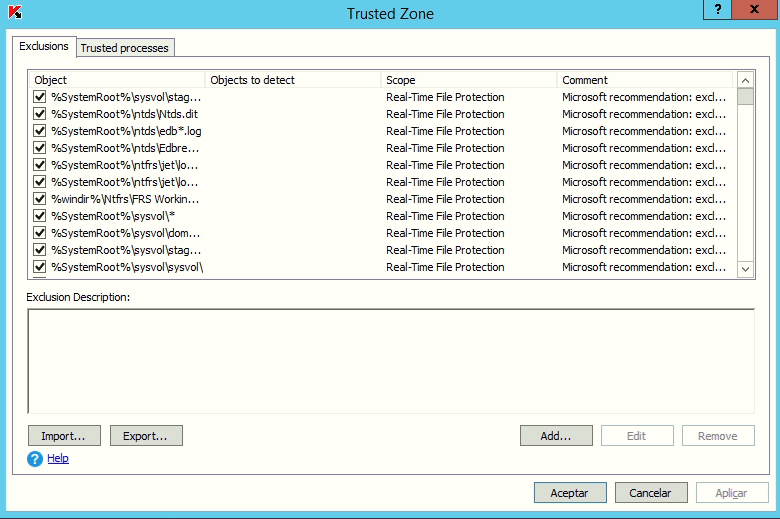
Task: Click the Export... button
Action: [146, 436]
